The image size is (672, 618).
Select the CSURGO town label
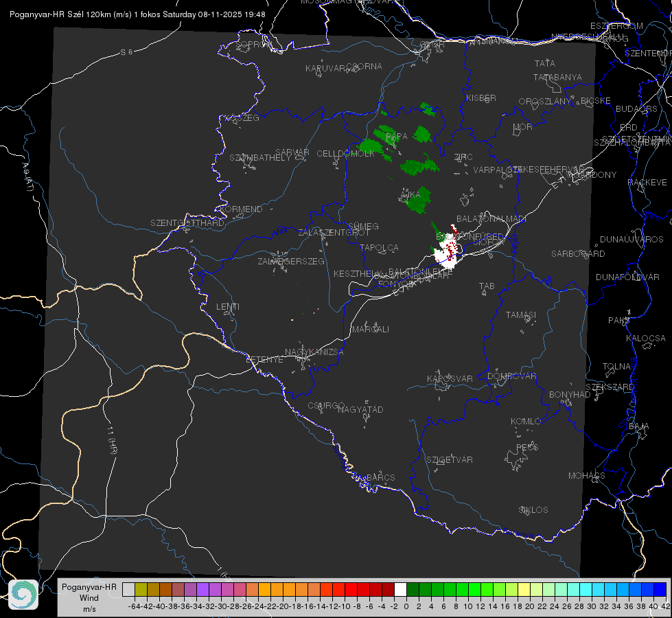point(326,406)
